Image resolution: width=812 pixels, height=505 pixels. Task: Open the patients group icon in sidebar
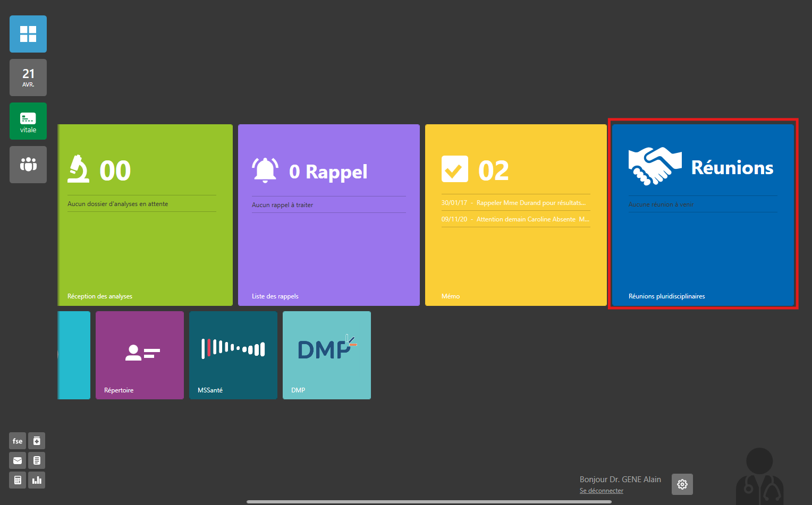[x=28, y=165]
